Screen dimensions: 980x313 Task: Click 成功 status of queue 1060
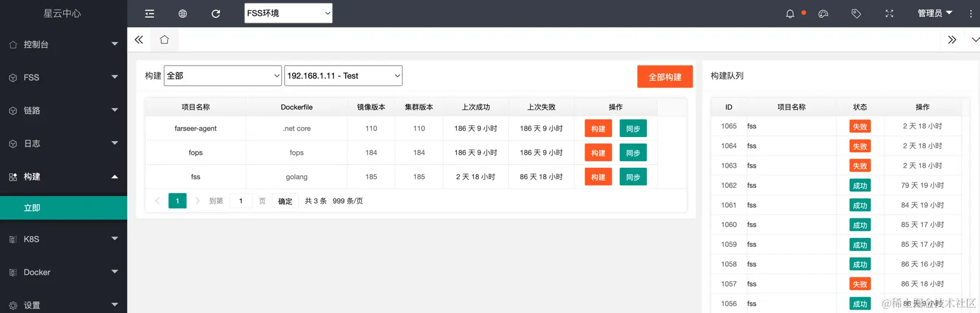click(860, 225)
